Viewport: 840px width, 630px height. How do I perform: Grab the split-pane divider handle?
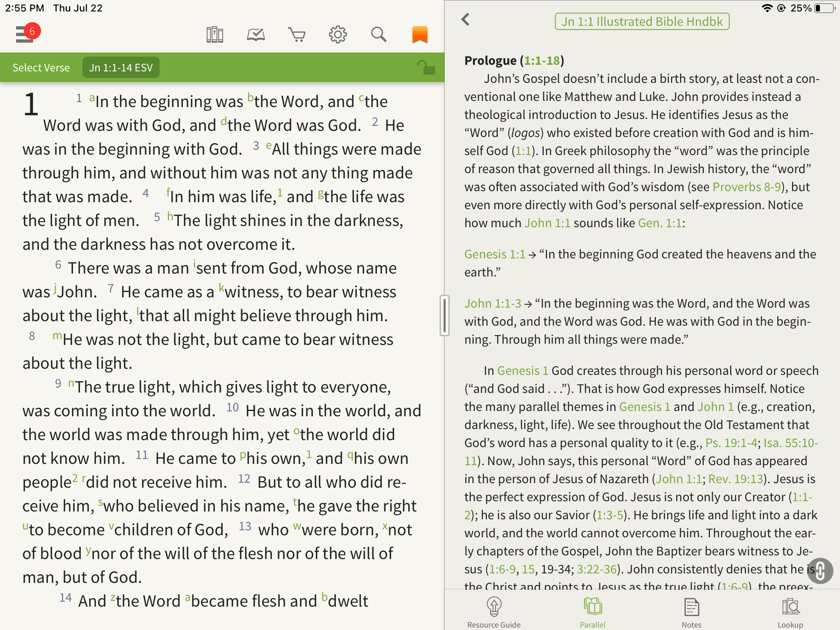[445, 315]
